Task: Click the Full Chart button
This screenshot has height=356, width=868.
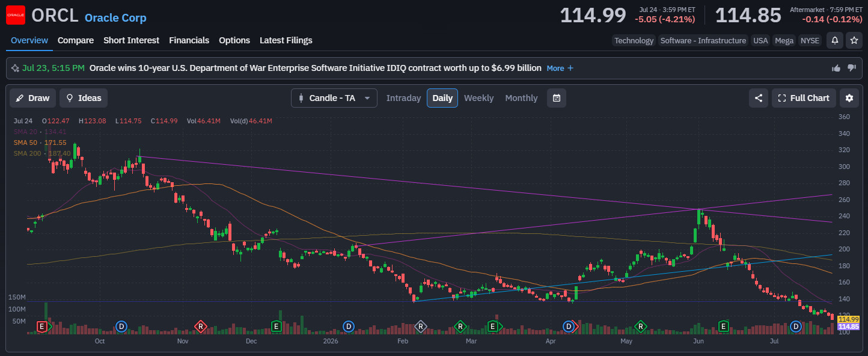Action: pyautogui.click(x=804, y=98)
